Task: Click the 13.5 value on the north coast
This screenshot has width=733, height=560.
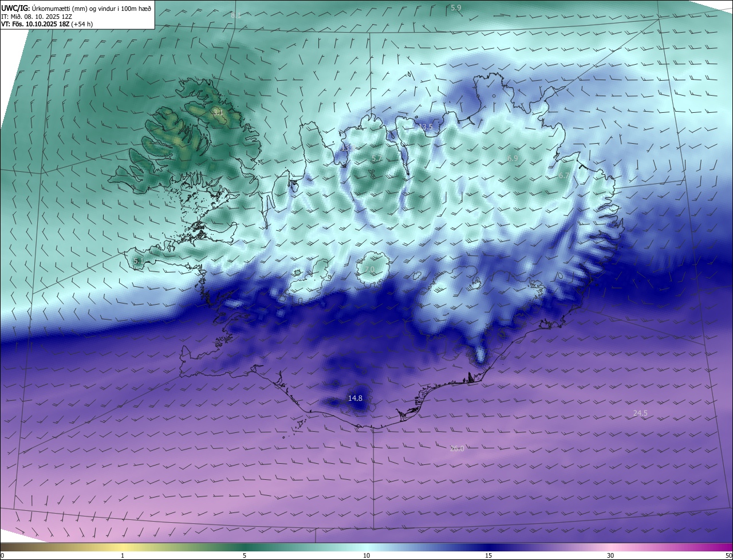Action: 424,127
